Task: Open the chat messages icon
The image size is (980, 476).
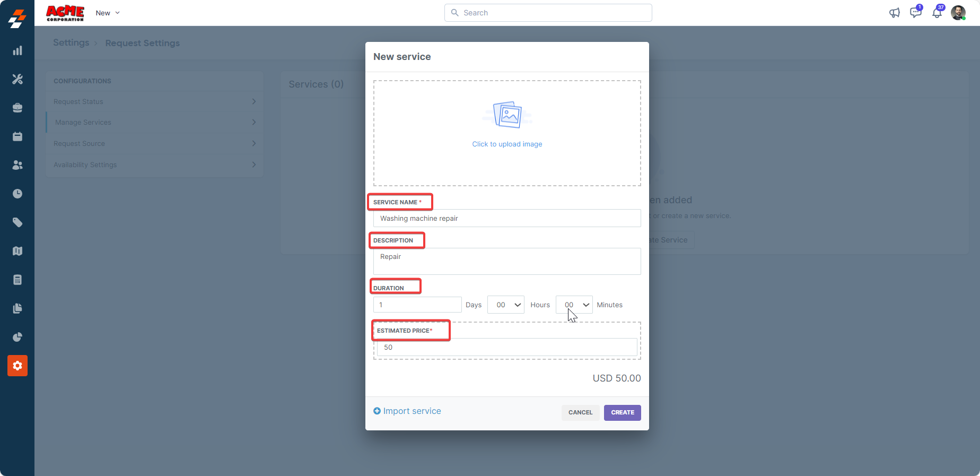Action: (x=915, y=13)
